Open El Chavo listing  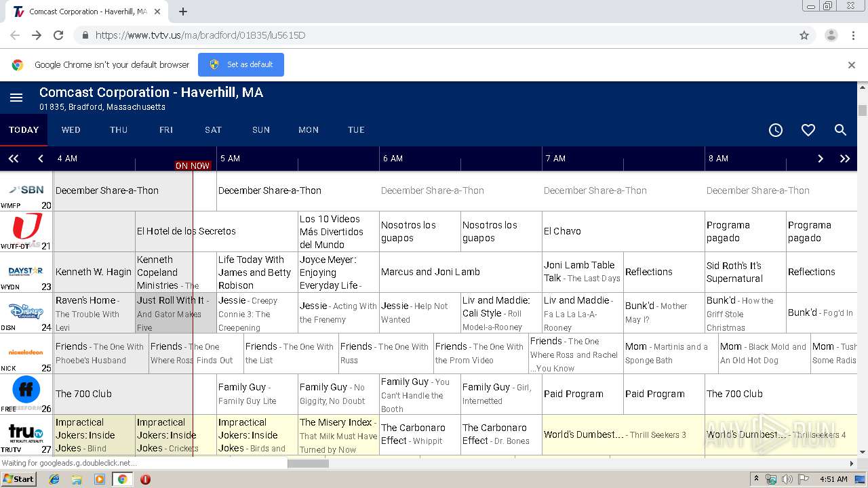623,232
